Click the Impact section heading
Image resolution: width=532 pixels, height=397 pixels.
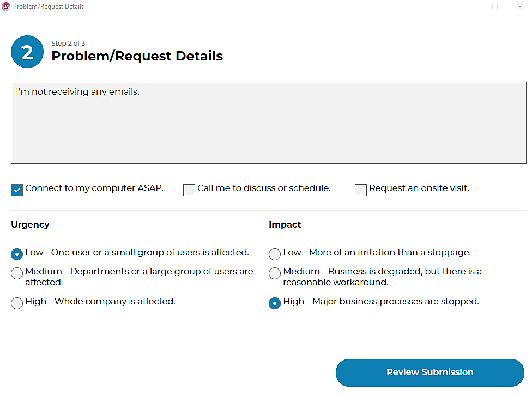[x=285, y=224]
